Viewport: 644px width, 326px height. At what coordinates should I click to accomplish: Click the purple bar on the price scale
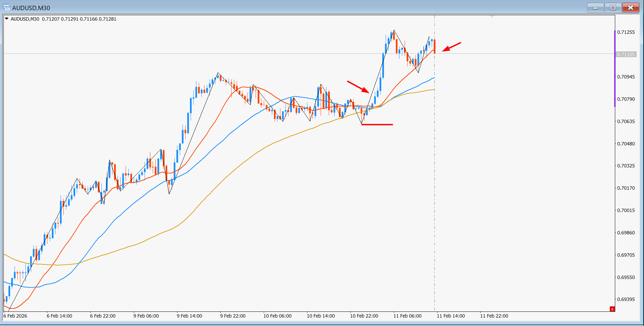click(x=615, y=69)
